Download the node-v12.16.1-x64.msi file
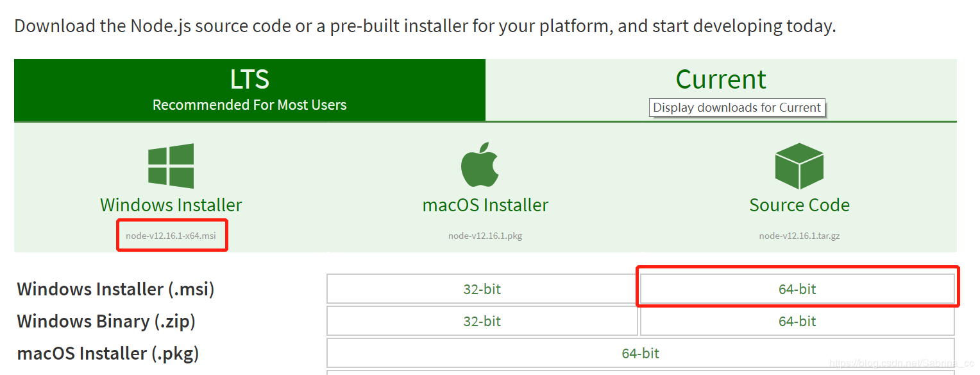 (171, 235)
